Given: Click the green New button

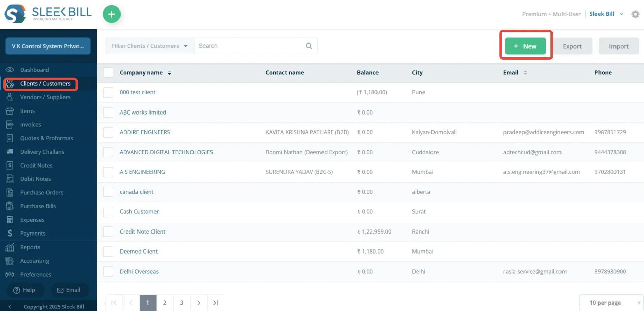Looking at the screenshot, I should (x=525, y=46).
